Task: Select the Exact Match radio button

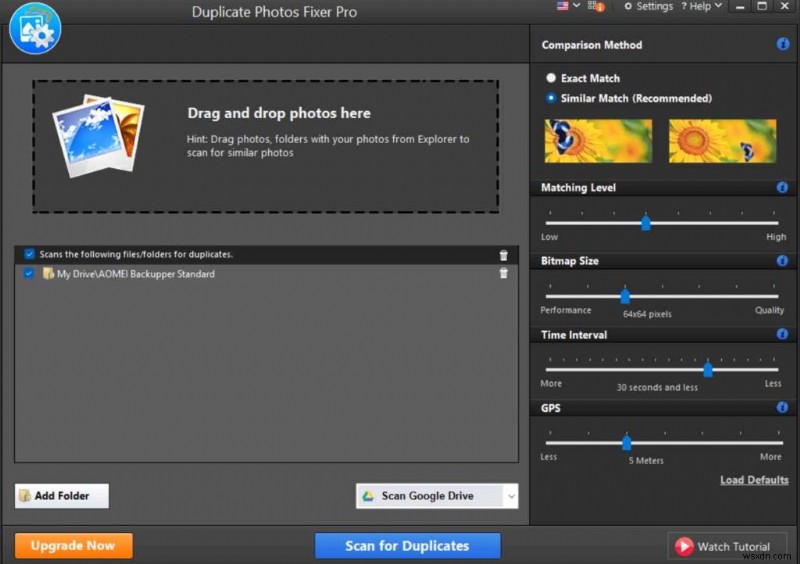Action: (551, 78)
